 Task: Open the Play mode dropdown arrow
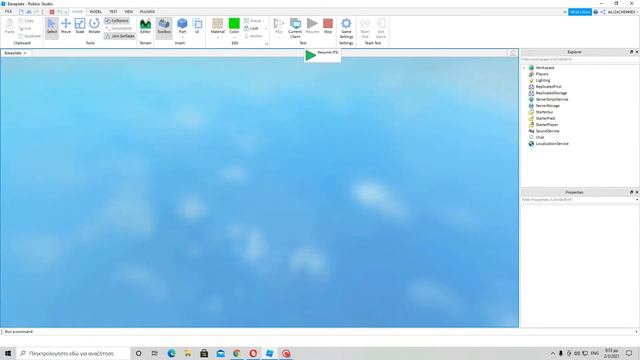coord(279,37)
